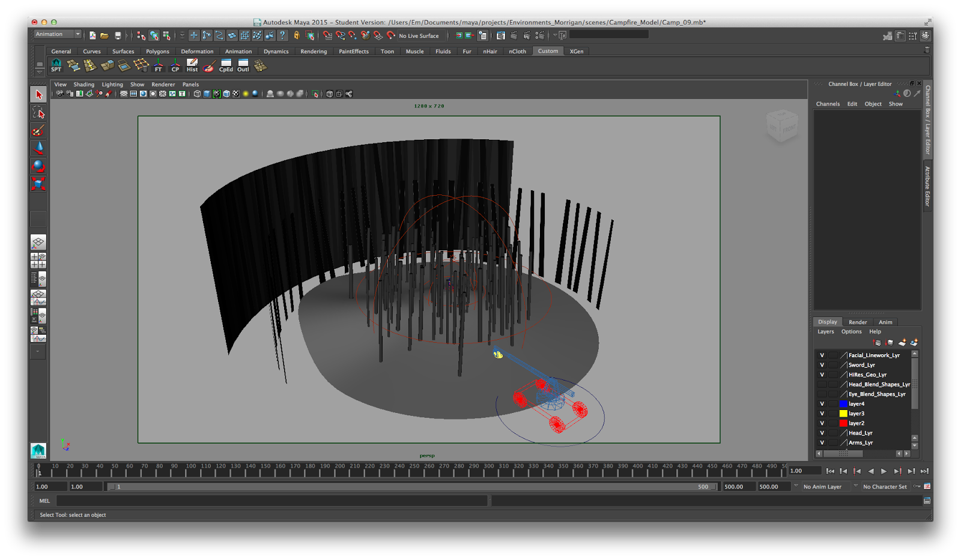The height and width of the screenshot is (560, 961).
Task: Toggle visibility of Sword_Lyr layer
Action: (822, 365)
